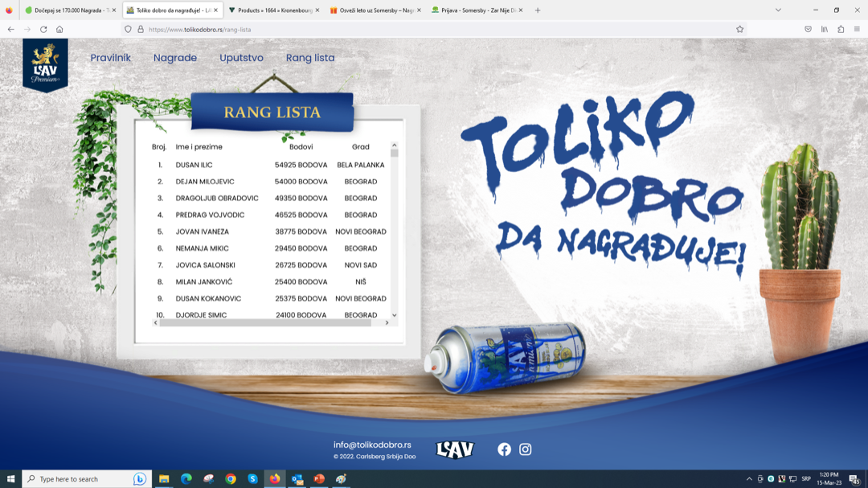
Task: Click the LAV Premium logo at top left
Action: point(45,64)
